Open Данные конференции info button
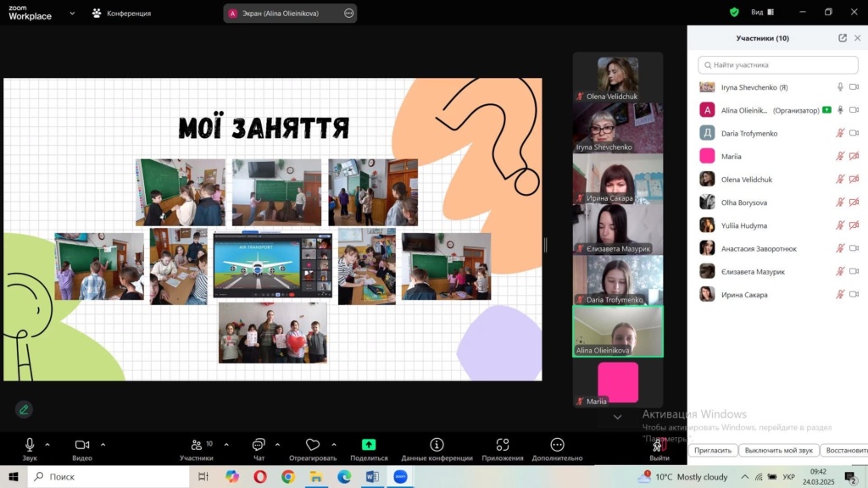The width and height of the screenshot is (868, 488). point(437,449)
